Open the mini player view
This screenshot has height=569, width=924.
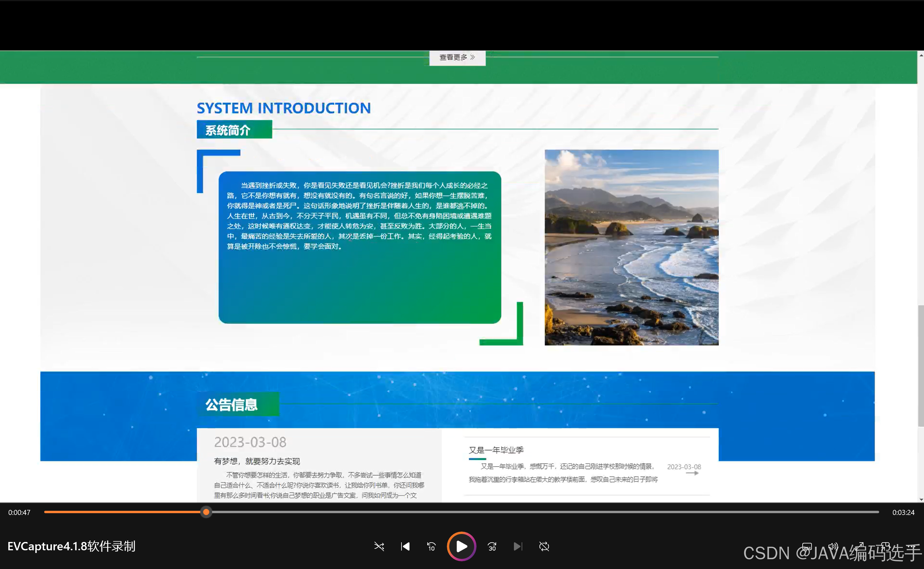pyautogui.click(x=885, y=546)
